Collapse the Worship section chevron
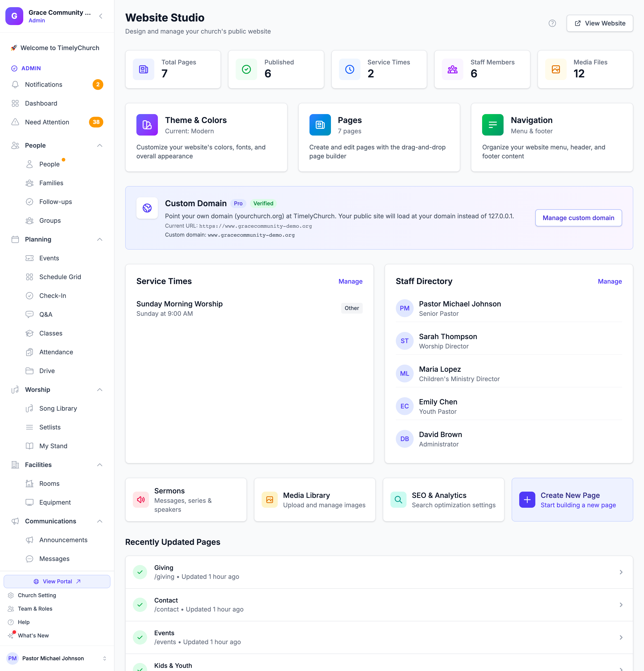Image resolution: width=644 pixels, height=671 pixels. (x=100, y=390)
